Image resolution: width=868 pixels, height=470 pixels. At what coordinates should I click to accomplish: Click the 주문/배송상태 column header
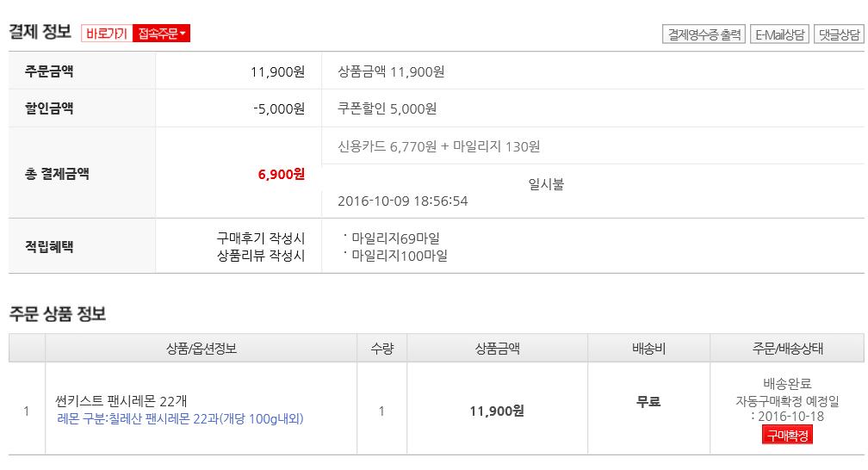[787, 349]
